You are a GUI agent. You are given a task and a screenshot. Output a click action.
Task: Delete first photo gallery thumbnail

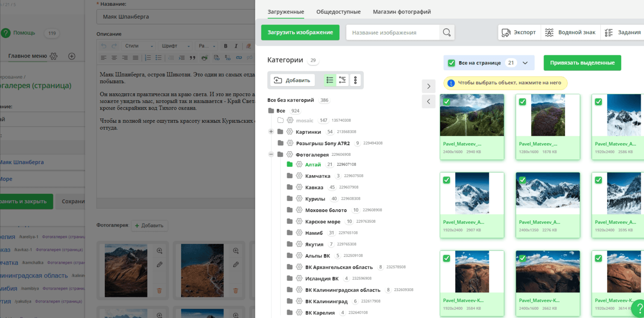pos(160,291)
